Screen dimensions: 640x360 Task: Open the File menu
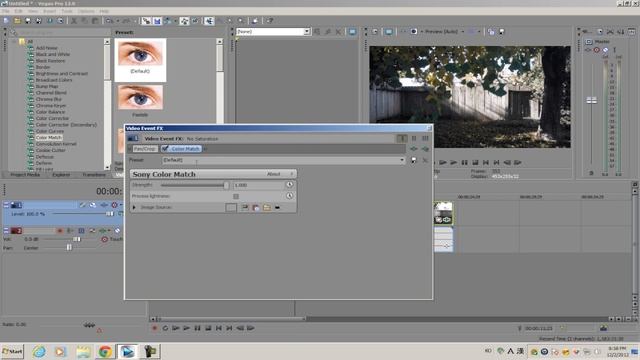coord(6,11)
